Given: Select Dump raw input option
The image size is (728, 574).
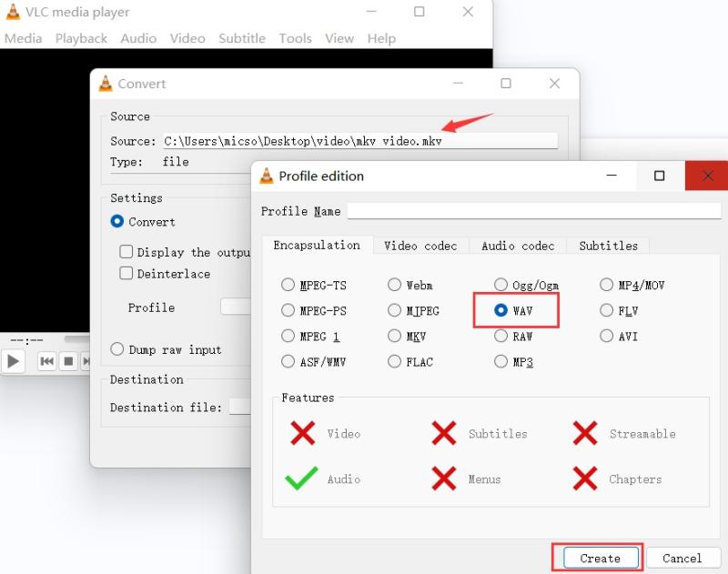Looking at the screenshot, I should click(x=117, y=348).
